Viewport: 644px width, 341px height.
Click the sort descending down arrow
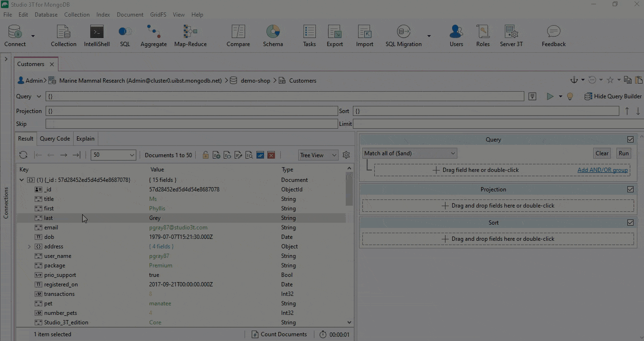click(x=638, y=111)
